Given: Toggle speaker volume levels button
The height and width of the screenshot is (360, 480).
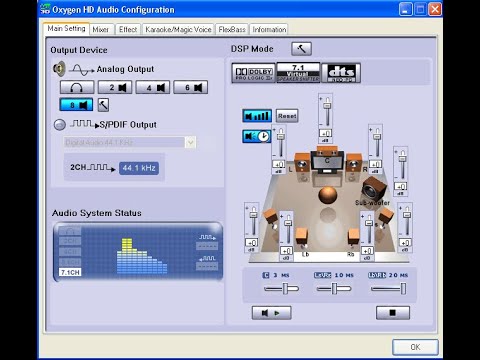Looking at the screenshot, I should [x=257, y=116].
